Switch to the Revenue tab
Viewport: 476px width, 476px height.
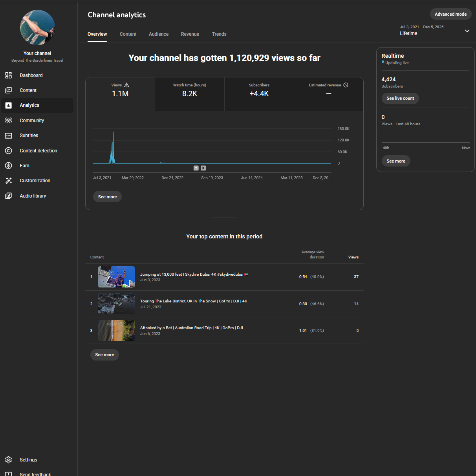[190, 34]
